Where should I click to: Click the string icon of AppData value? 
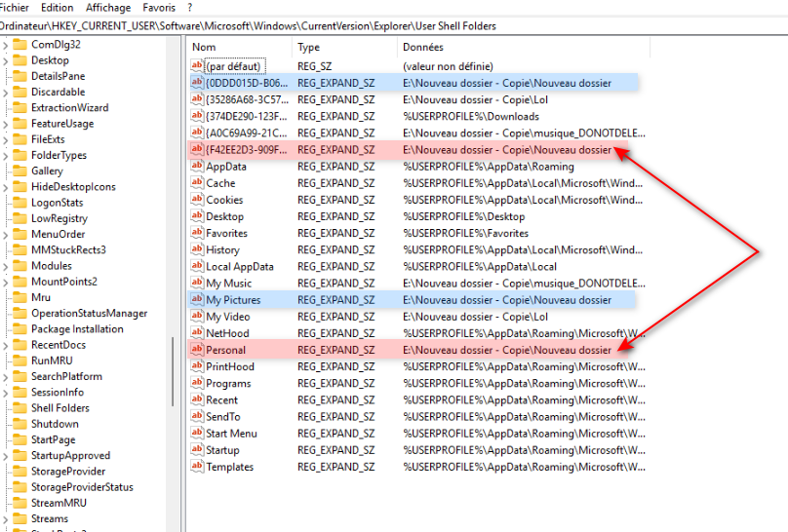tap(197, 166)
